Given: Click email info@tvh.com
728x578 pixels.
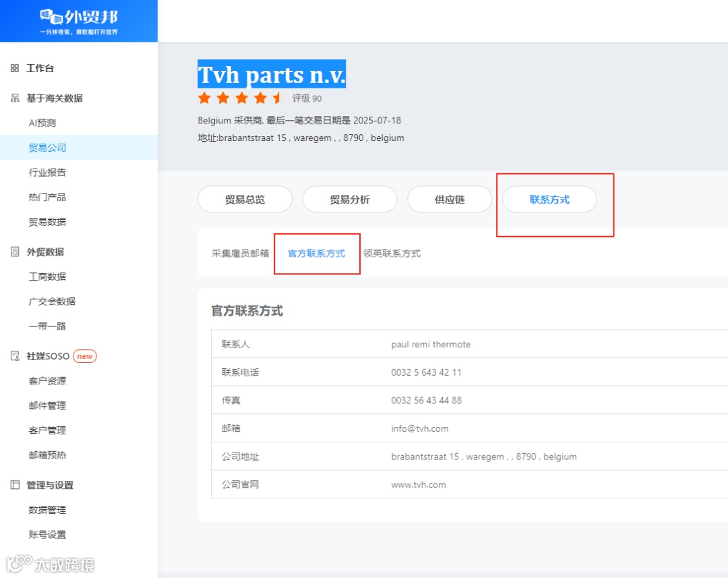Looking at the screenshot, I should [420, 428].
